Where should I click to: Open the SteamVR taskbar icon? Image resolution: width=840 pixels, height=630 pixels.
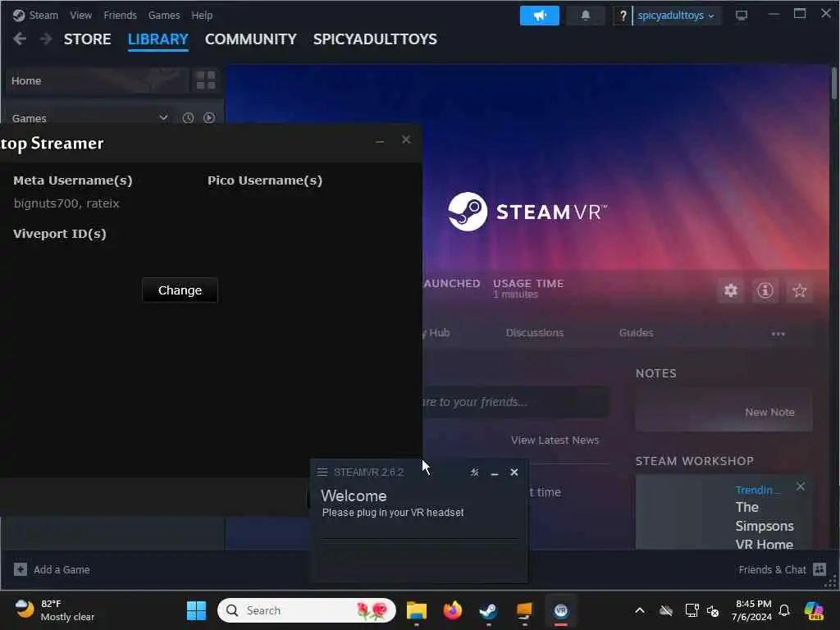(x=561, y=610)
